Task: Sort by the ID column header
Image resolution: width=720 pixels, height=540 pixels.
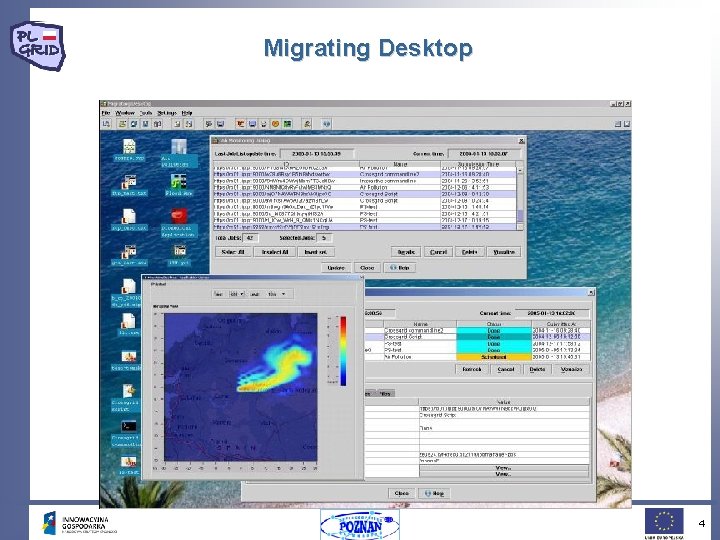Action: [286, 164]
